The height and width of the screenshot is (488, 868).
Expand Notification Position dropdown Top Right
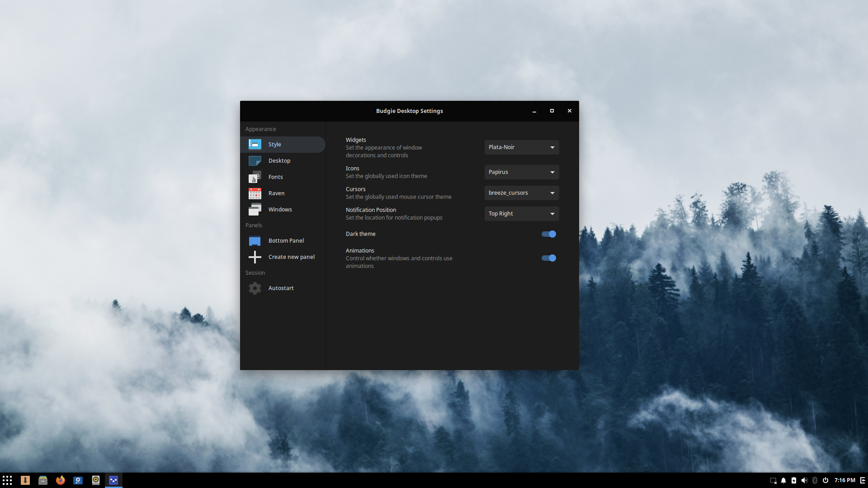(522, 214)
